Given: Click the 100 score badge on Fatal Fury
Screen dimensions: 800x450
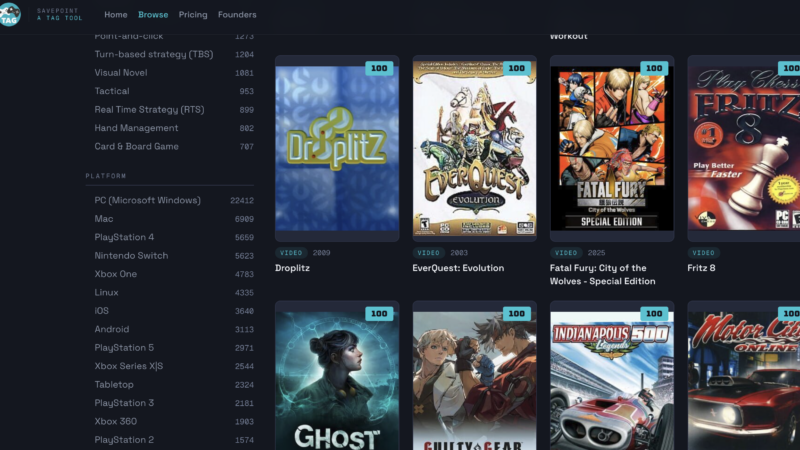Looking at the screenshot, I should click(x=654, y=68).
